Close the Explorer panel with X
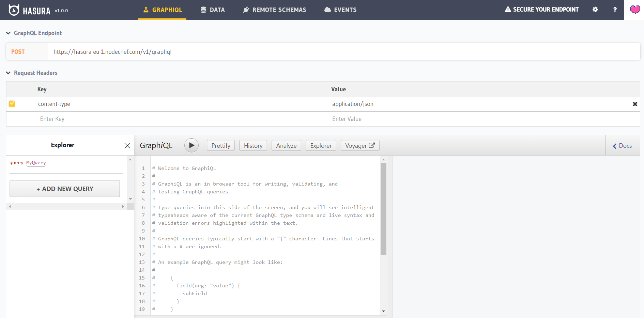644x318 pixels. (127, 146)
